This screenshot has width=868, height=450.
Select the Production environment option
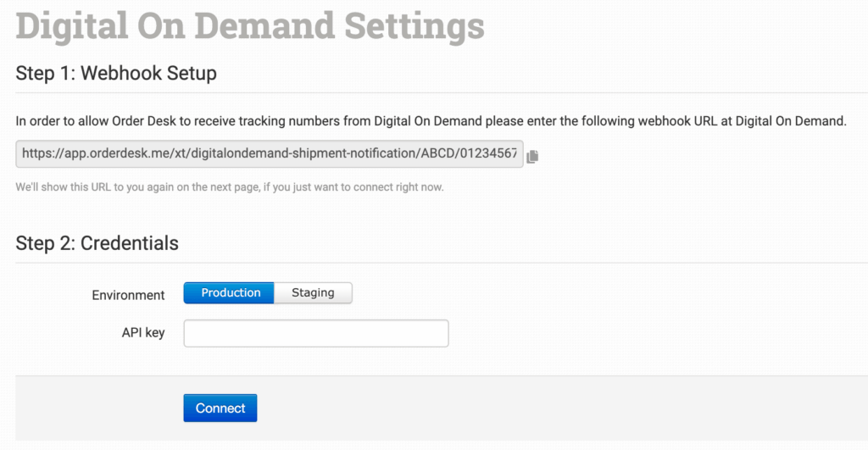coord(230,293)
